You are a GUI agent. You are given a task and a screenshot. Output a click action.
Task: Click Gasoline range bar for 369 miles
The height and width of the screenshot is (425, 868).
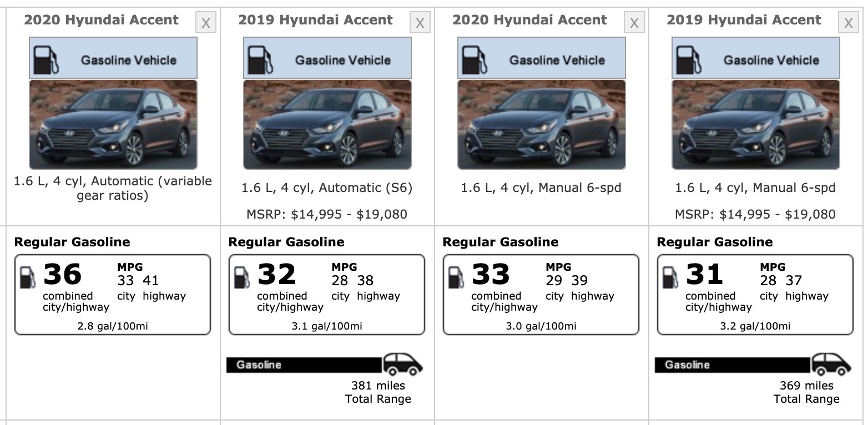point(733,365)
